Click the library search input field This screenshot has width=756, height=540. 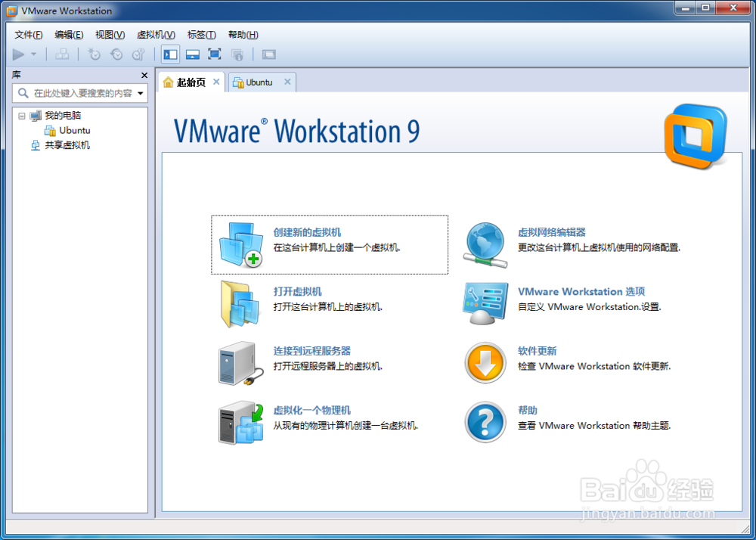pos(80,93)
